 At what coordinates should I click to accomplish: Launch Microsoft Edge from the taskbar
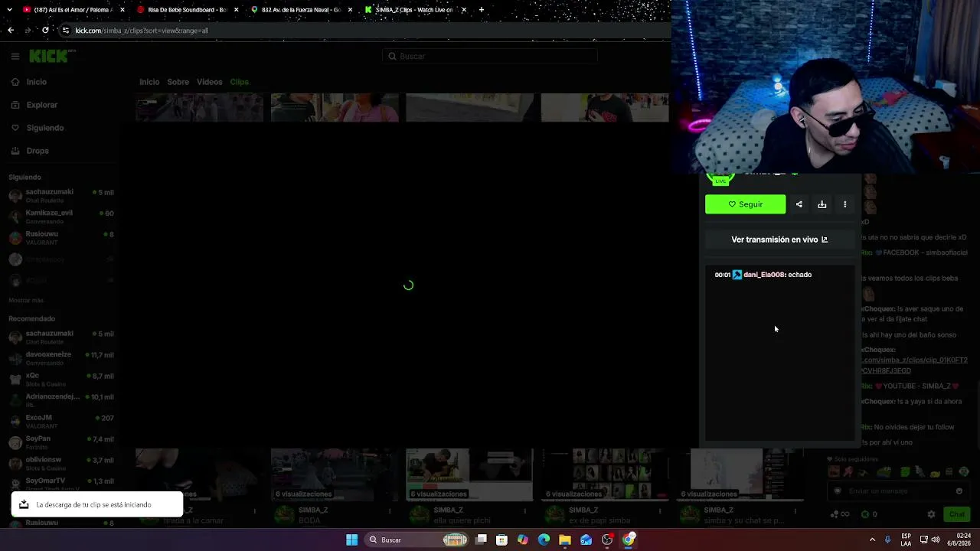(544, 540)
